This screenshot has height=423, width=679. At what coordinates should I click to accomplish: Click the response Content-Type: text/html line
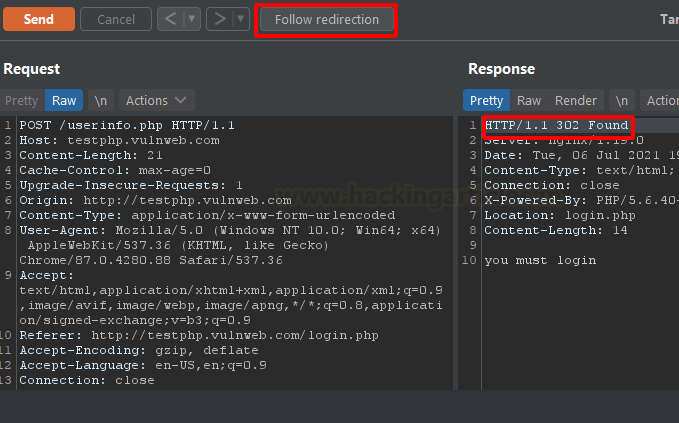pyautogui.click(x=579, y=170)
